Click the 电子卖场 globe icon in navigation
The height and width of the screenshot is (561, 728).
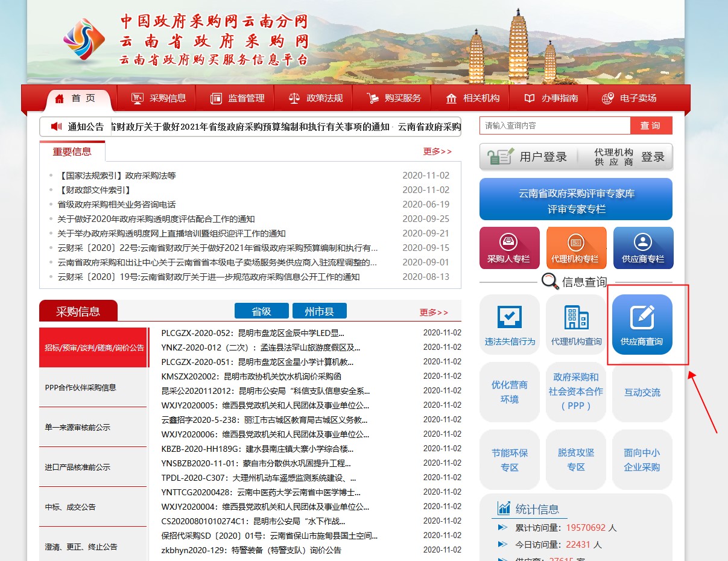pos(608,98)
